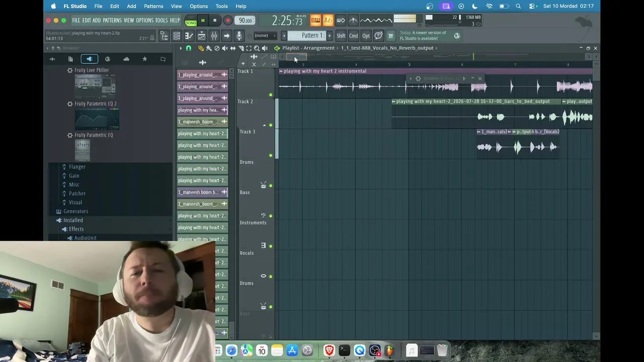The width and height of the screenshot is (644, 362).
Task: Select the Zoom tool in the playlist
Action: tap(257, 48)
